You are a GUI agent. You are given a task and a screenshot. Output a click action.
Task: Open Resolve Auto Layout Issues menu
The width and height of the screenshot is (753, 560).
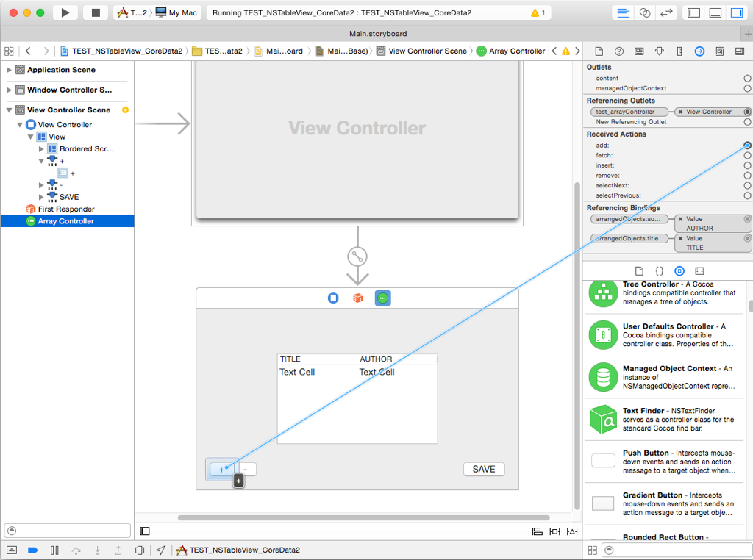[x=572, y=531]
